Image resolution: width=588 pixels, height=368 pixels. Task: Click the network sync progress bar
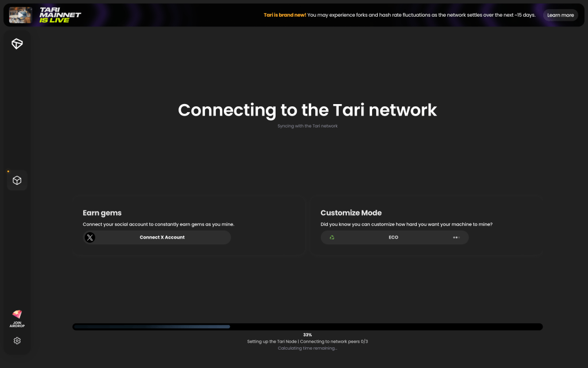(x=308, y=326)
